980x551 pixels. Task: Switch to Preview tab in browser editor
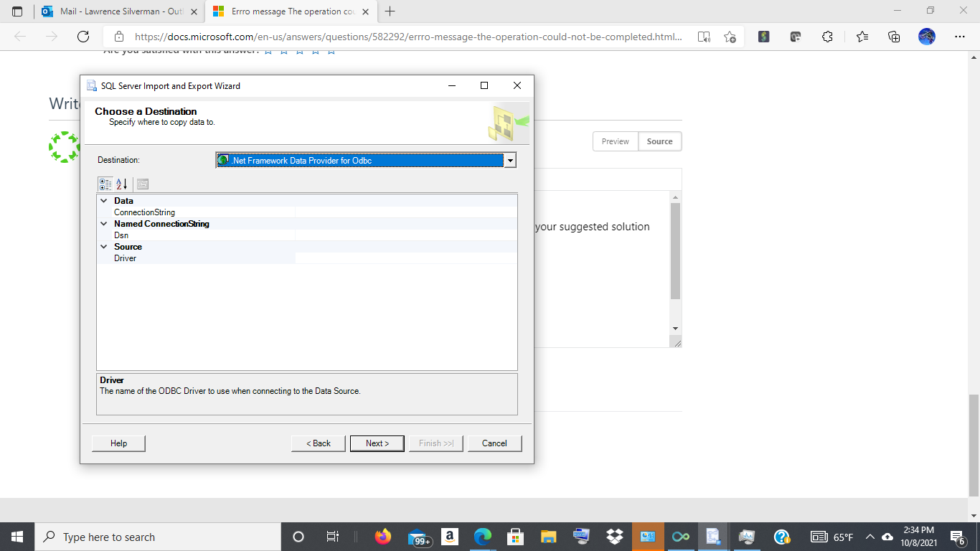[616, 141]
